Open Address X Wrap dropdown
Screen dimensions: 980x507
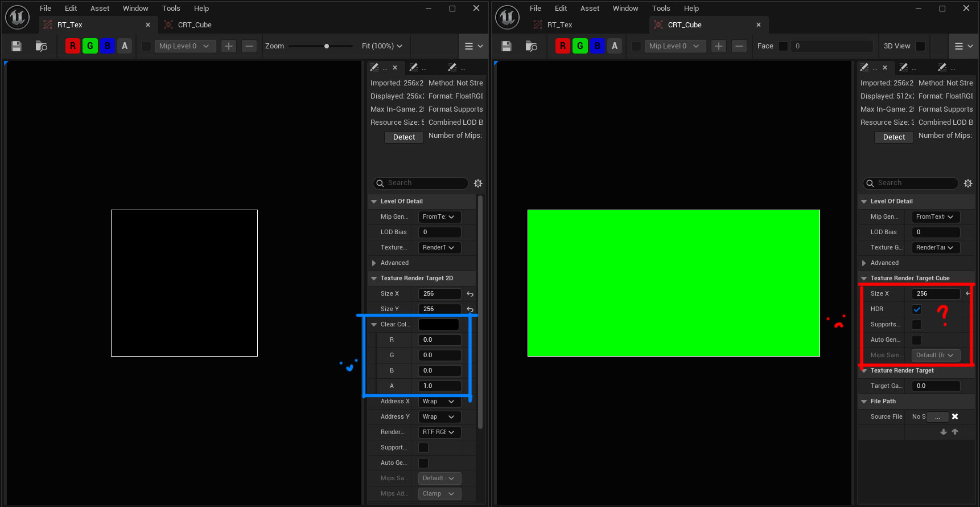pos(439,402)
